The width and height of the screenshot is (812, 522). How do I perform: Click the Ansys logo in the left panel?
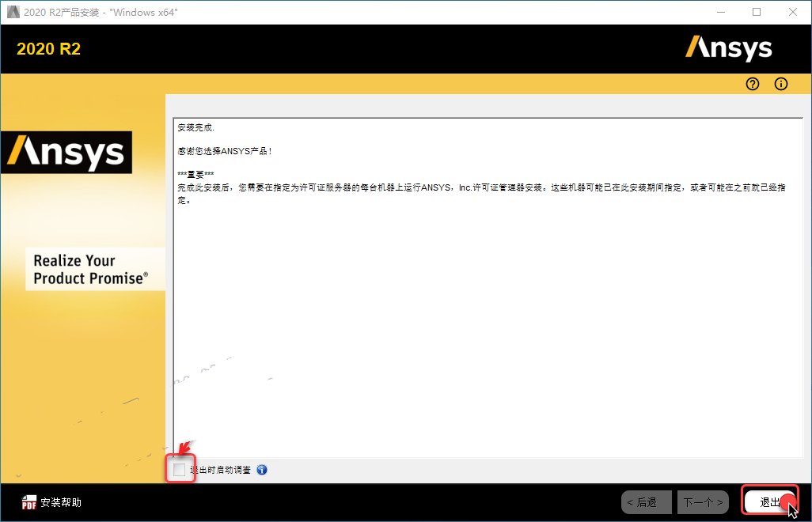[x=66, y=152]
